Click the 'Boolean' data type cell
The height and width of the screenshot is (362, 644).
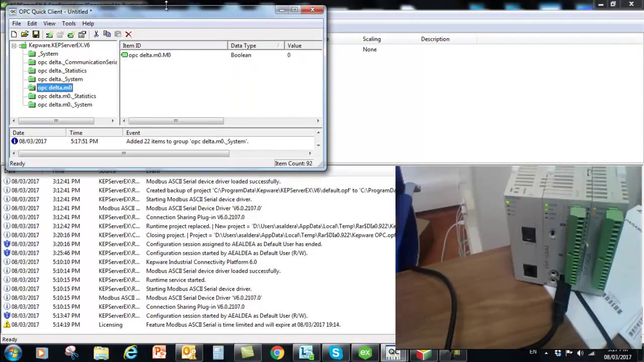(241, 55)
